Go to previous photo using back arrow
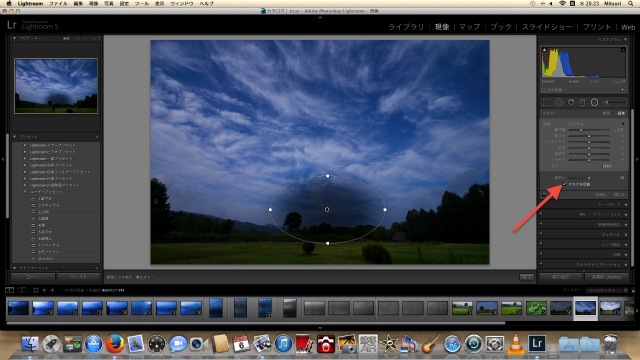The width and height of the screenshot is (640, 360). [x=44, y=290]
